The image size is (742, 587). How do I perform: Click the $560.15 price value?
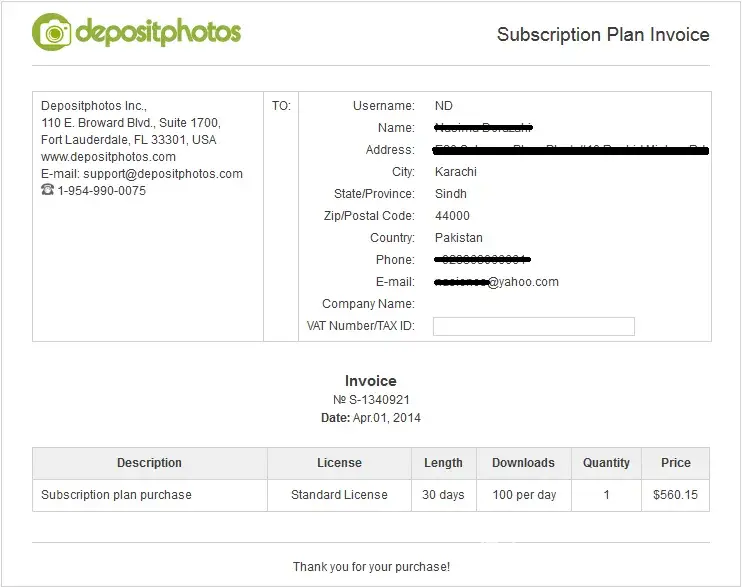coord(676,495)
